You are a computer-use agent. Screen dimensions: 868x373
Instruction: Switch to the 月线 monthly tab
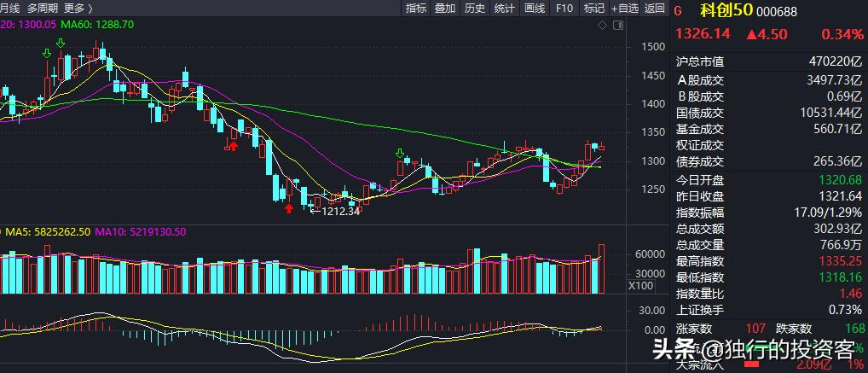(9, 8)
